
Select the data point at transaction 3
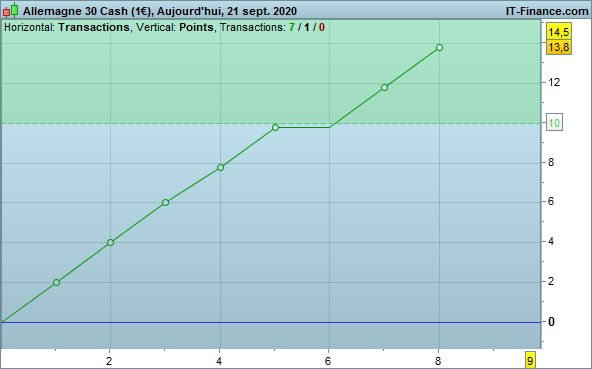coord(165,203)
